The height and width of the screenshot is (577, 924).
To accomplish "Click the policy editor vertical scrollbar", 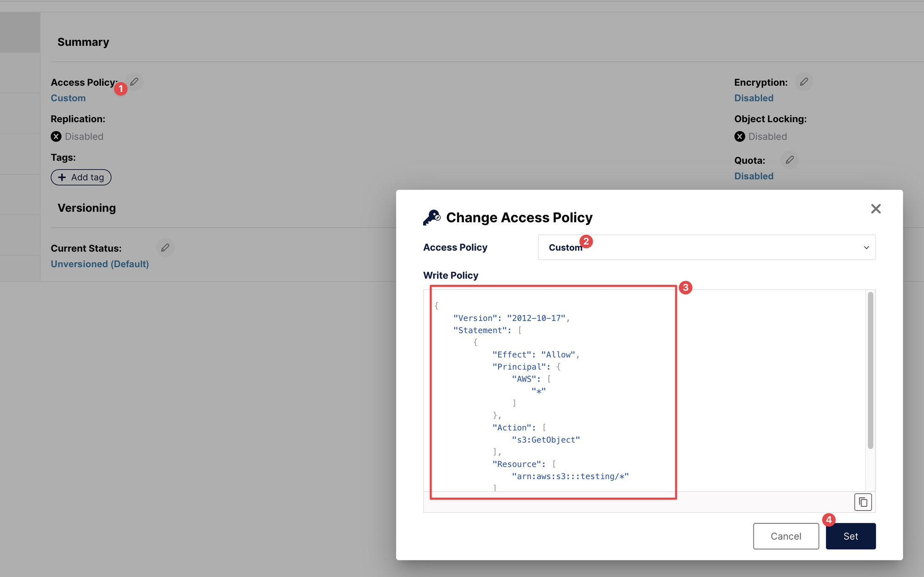I will coord(870,370).
